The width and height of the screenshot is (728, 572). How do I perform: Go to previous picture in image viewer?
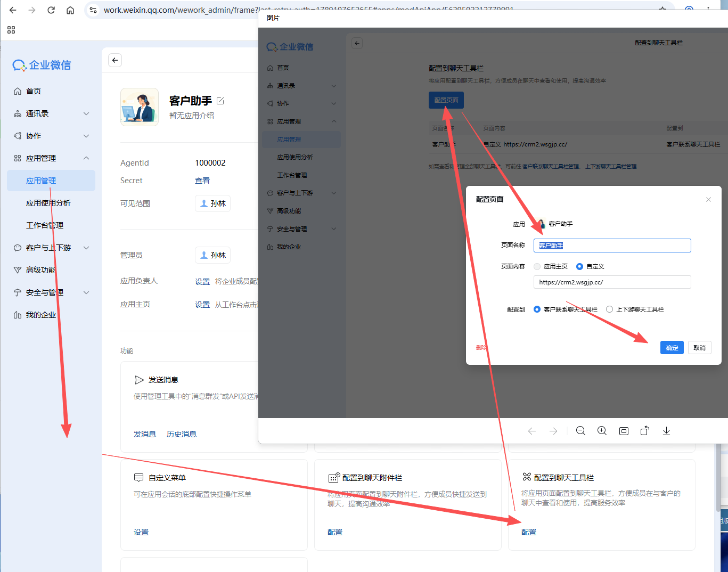[531, 431]
